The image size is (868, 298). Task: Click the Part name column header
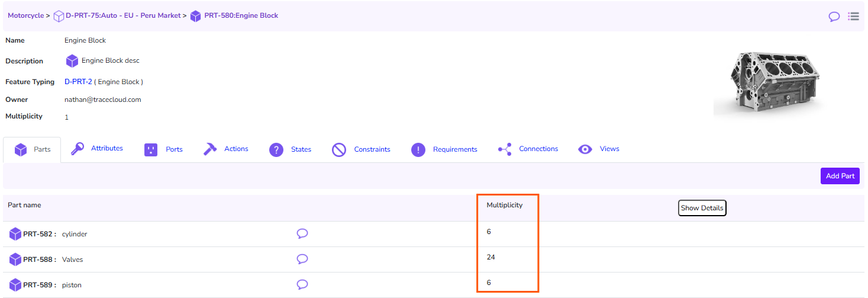click(x=24, y=205)
